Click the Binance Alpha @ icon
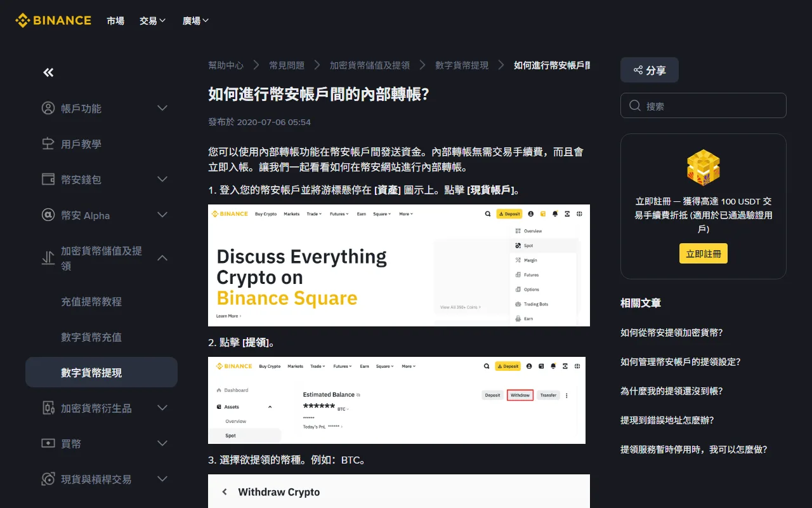The image size is (812, 508). point(48,215)
